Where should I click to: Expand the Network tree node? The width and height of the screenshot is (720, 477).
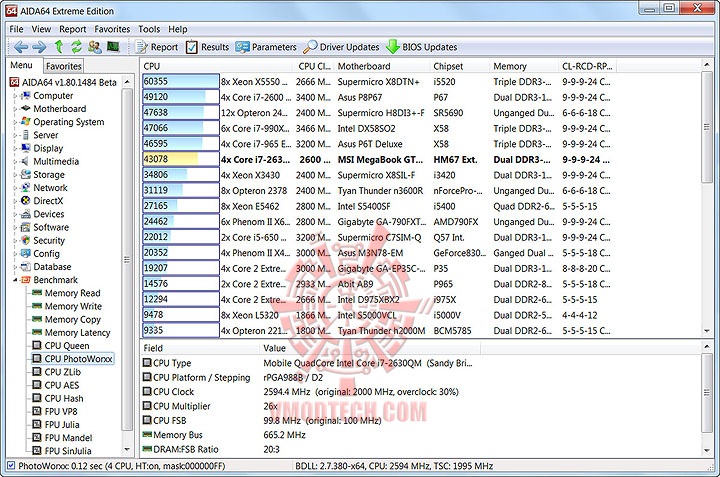click(15, 188)
